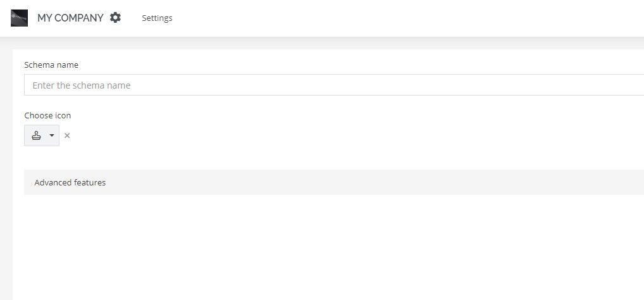Screen dimensions: 644x300
Task: Click the blank white area below Advanced features
Action: (x=328, y=247)
